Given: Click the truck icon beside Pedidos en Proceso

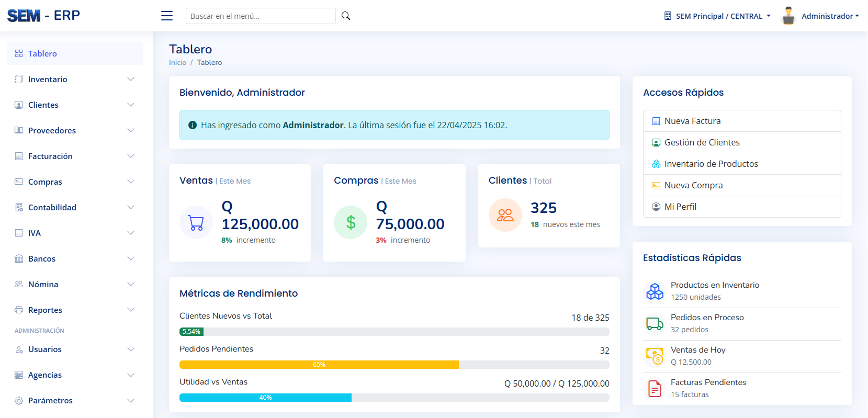Looking at the screenshot, I should tap(655, 323).
